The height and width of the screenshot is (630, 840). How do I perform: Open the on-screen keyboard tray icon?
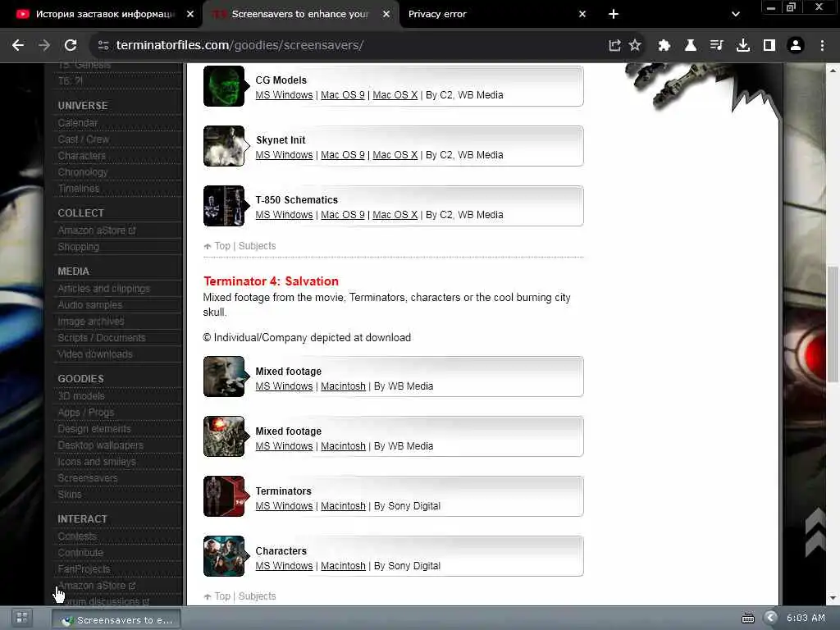tap(748, 619)
